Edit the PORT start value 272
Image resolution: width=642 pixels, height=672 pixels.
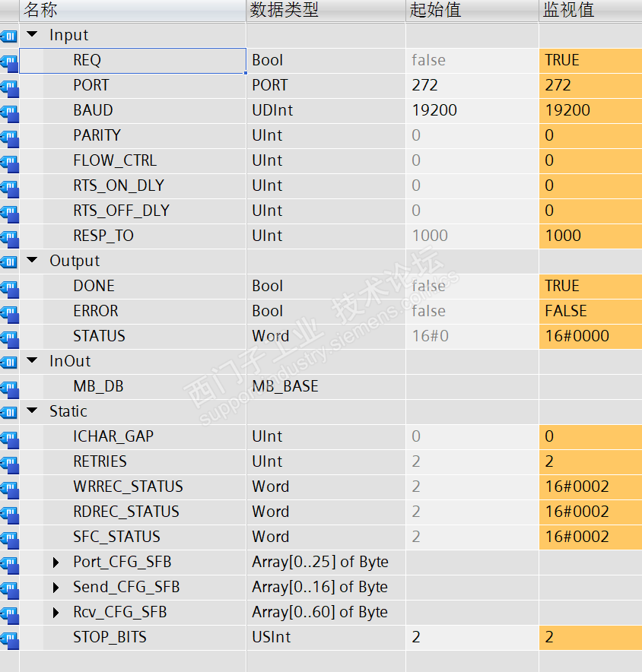472,85
